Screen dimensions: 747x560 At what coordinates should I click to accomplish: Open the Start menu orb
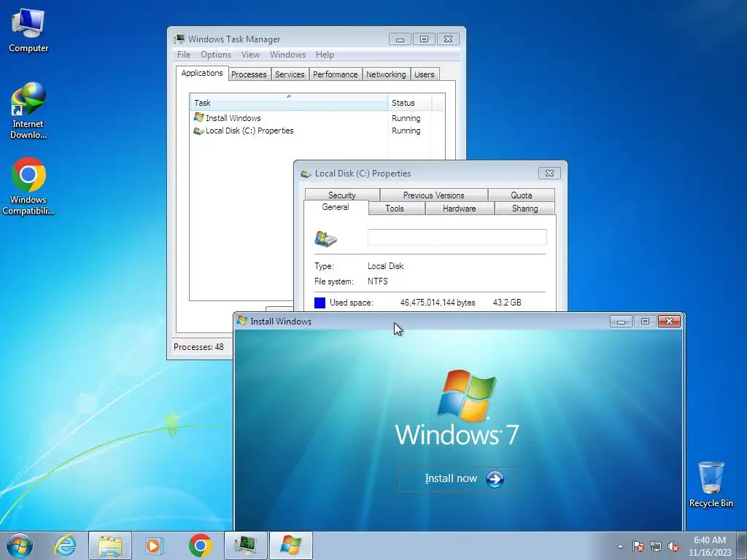[x=20, y=545]
